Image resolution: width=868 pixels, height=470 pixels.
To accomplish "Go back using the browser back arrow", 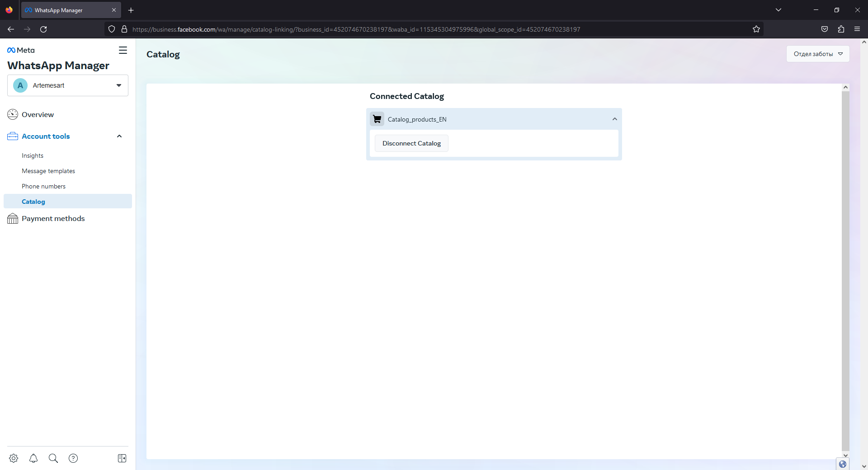I will click(x=11, y=29).
